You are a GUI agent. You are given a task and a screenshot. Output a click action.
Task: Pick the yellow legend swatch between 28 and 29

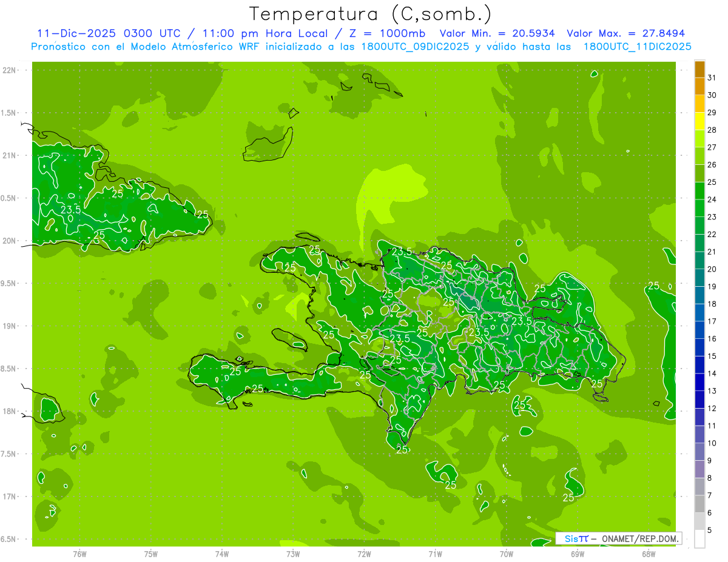tap(700, 122)
